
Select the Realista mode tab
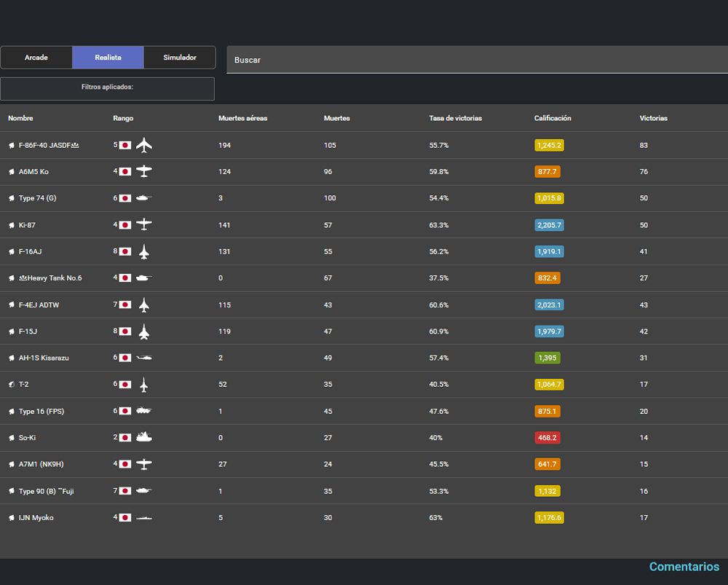coord(108,58)
